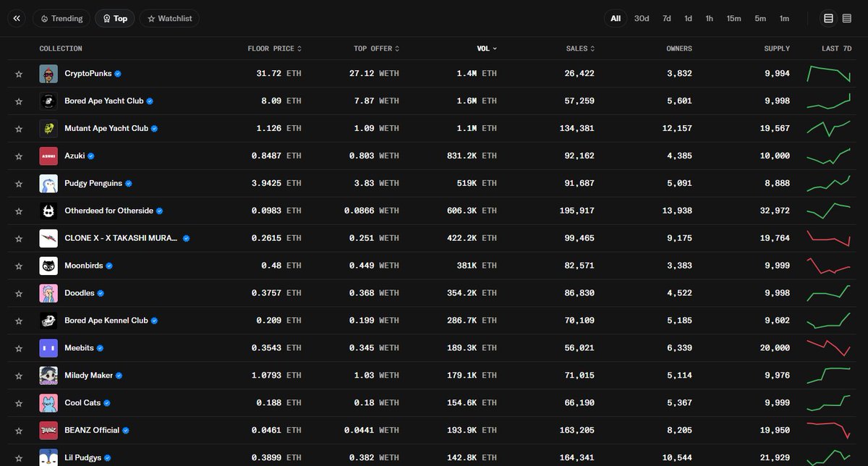Choose the 15m time range

coord(733,18)
